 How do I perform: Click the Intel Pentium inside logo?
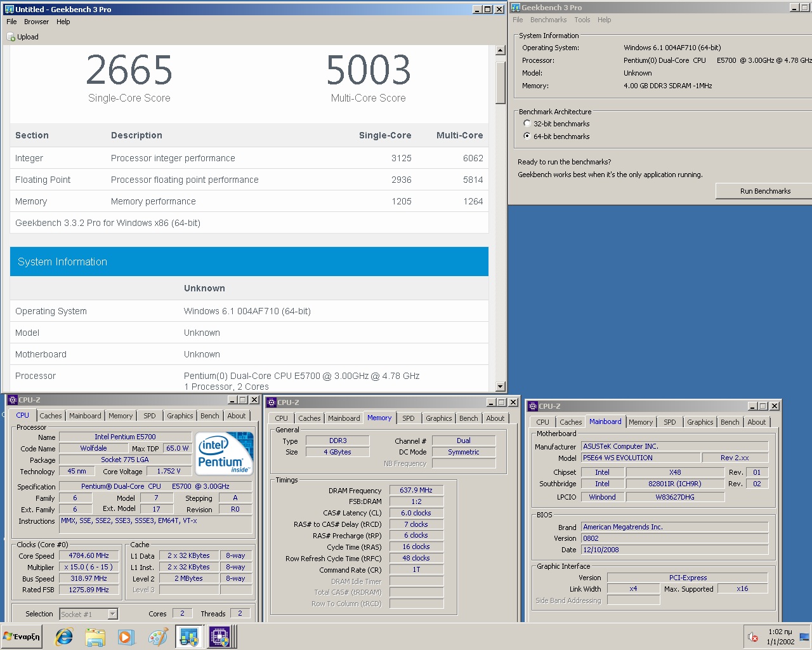pos(225,453)
